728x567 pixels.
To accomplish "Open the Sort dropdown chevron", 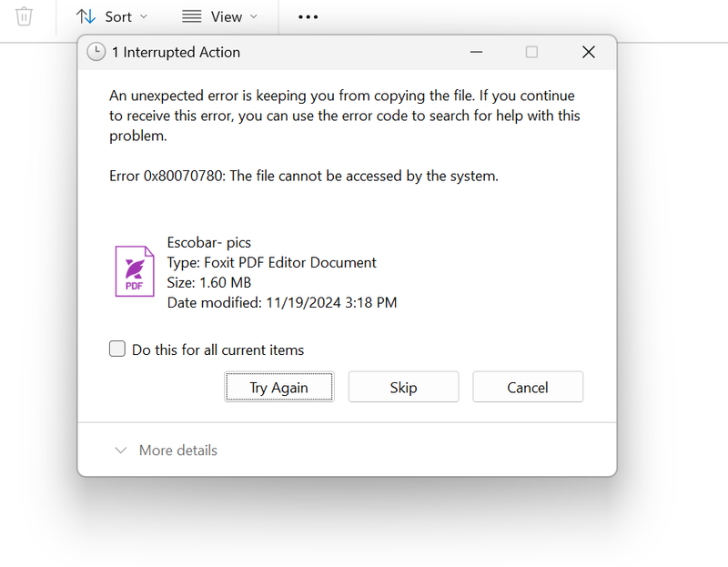I will point(144,16).
